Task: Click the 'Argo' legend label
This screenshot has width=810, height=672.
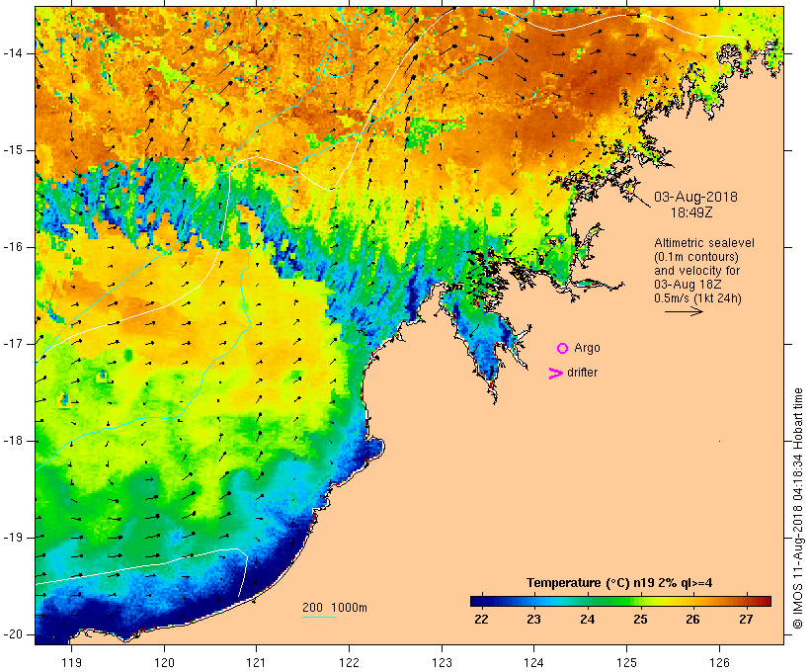Action: click(x=588, y=349)
